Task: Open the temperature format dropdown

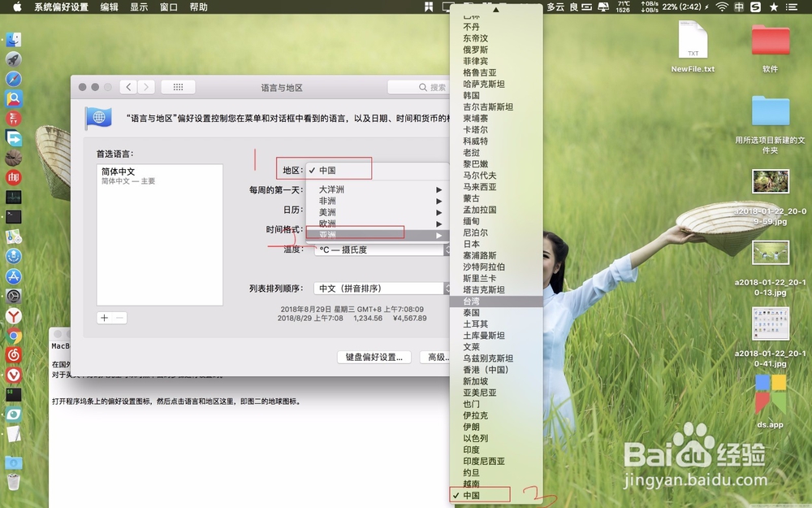Action: (382, 250)
